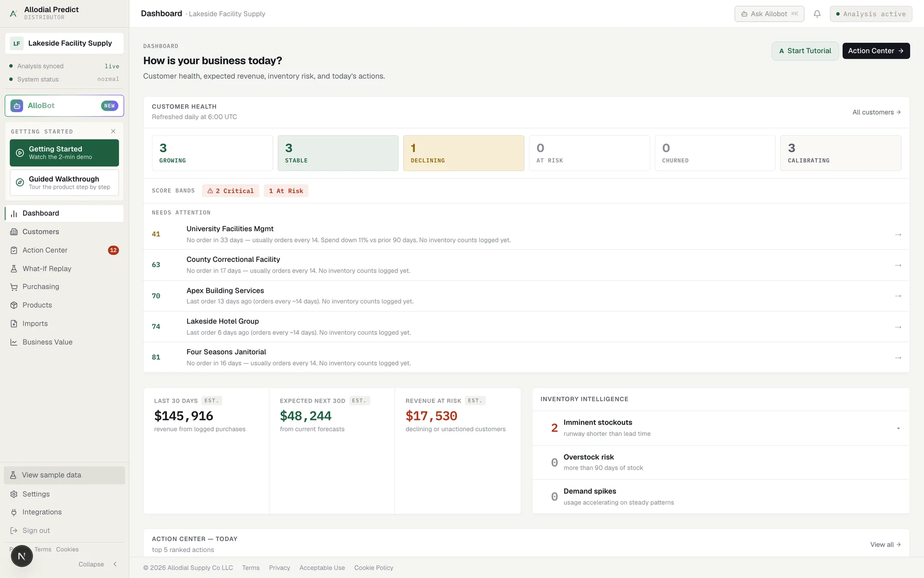Go to Customers in the sidebar
Viewport: 924px width, 578px height.
[64, 232]
